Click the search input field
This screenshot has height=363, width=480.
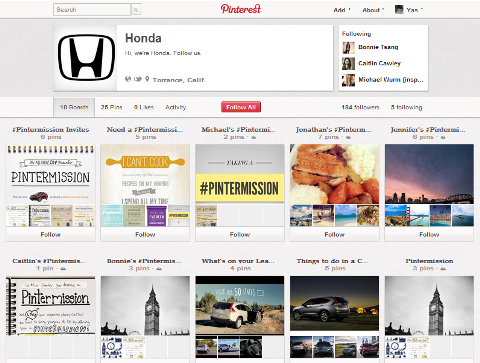pos(92,10)
